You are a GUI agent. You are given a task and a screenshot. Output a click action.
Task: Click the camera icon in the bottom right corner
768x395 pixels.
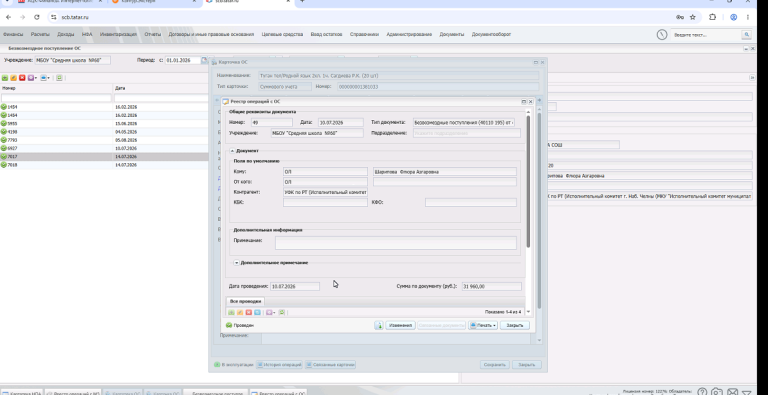(x=717, y=392)
